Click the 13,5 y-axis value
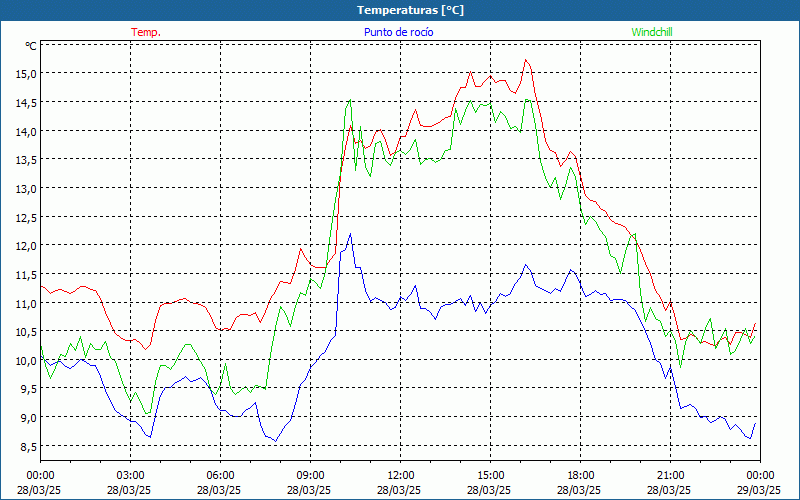 point(27,160)
